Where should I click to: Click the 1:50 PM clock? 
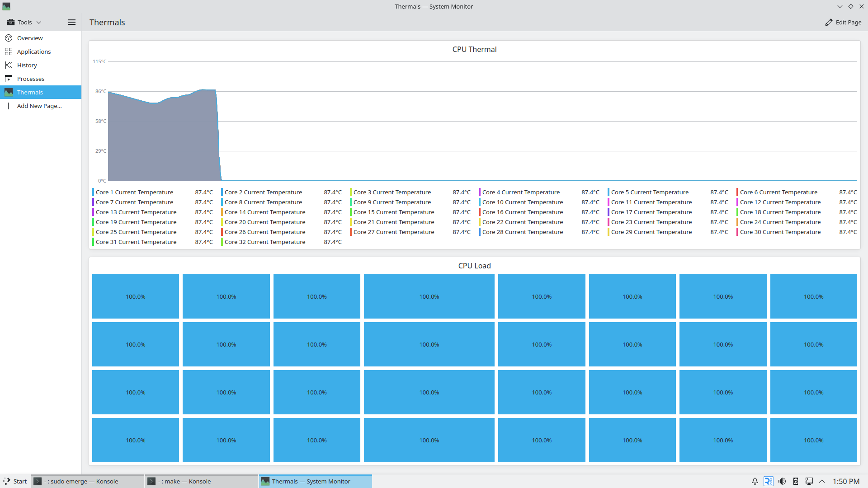point(846,481)
